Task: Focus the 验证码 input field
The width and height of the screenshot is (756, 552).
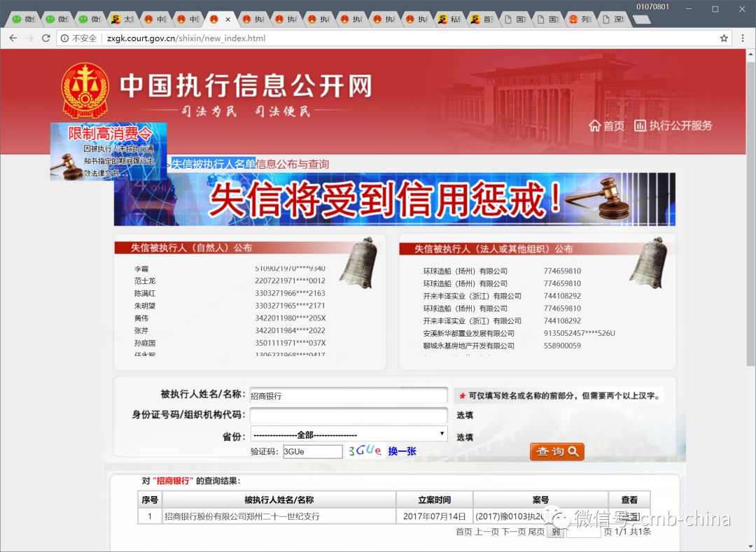Action: coord(312,451)
